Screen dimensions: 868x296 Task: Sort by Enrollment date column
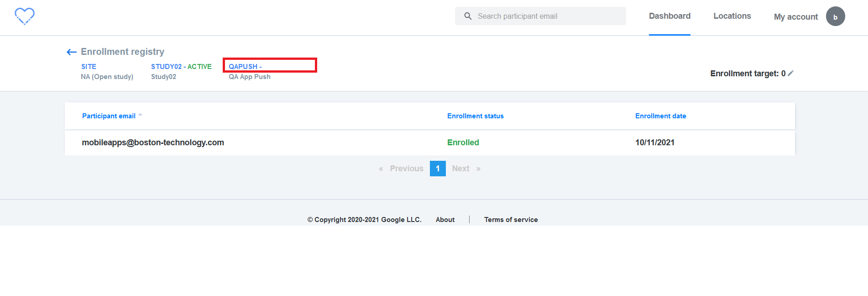(660, 116)
